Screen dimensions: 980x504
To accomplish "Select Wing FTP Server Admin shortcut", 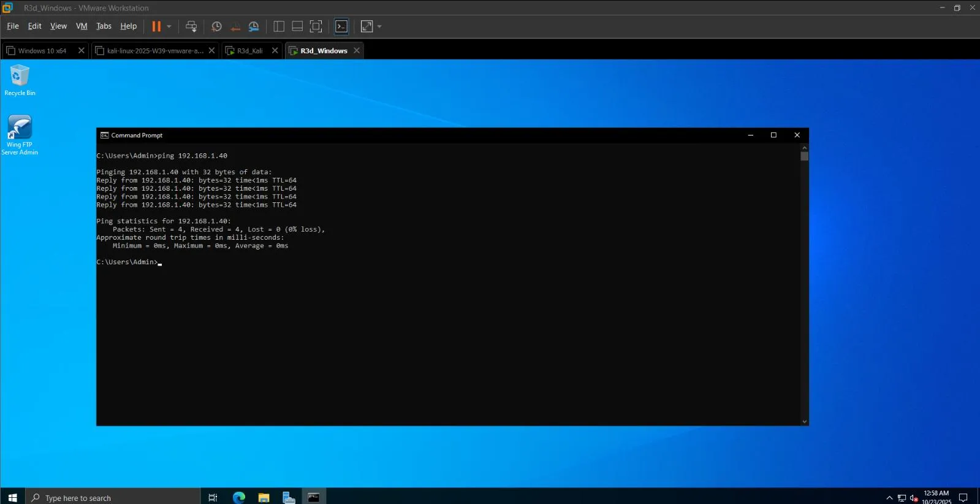I will (20, 136).
